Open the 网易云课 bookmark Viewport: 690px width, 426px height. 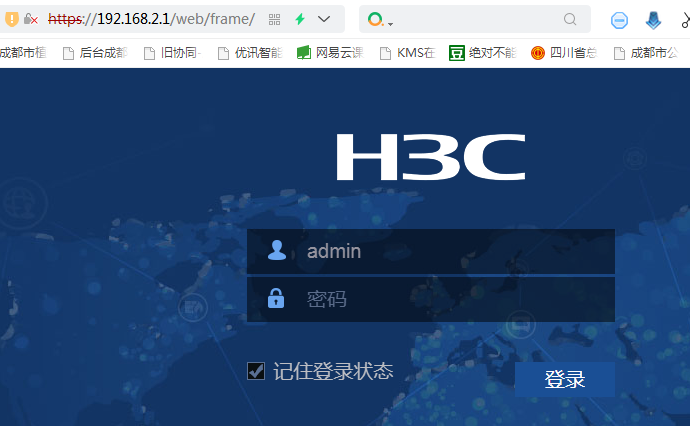coord(330,53)
